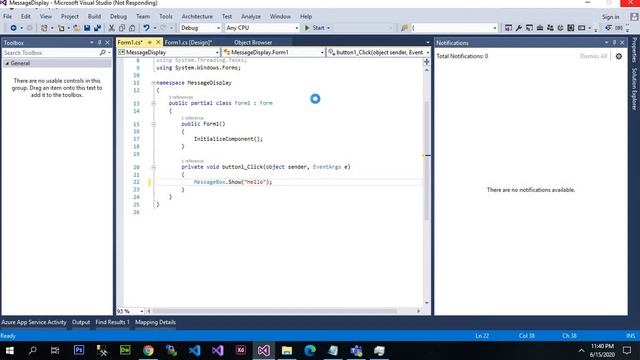This screenshot has width=640, height=360.
Task: Open File Explorer from the taskbar
Action: [287, 350]
